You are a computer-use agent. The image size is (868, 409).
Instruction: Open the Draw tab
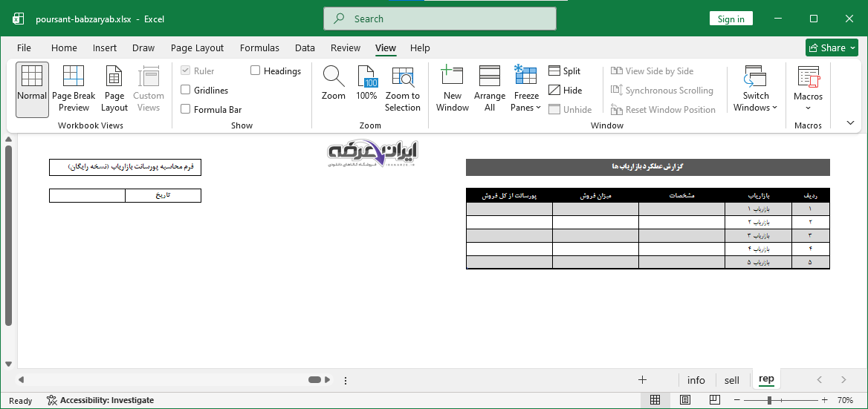click(x=143, y=48)
